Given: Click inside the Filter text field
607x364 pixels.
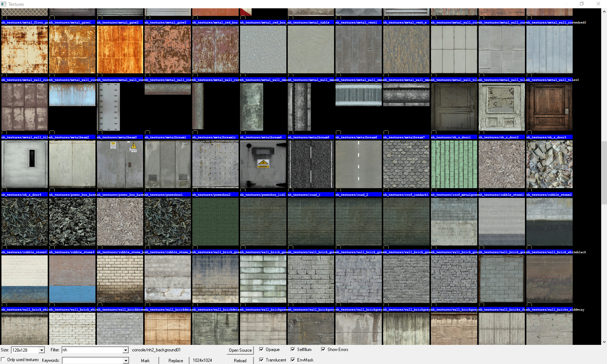Looking at the screenshot, I should pos(90,350).
